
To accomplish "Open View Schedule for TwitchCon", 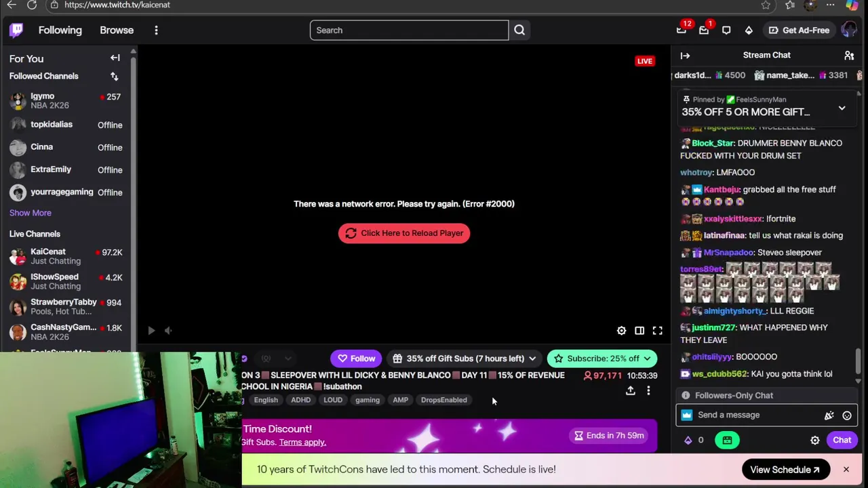I will (x=785, y=470).
